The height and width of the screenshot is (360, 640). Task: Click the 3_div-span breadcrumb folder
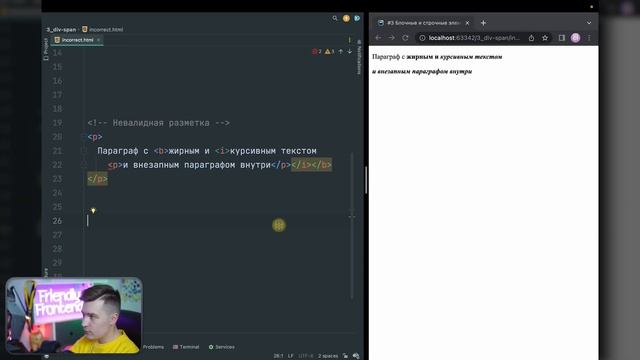click(61, 30)
